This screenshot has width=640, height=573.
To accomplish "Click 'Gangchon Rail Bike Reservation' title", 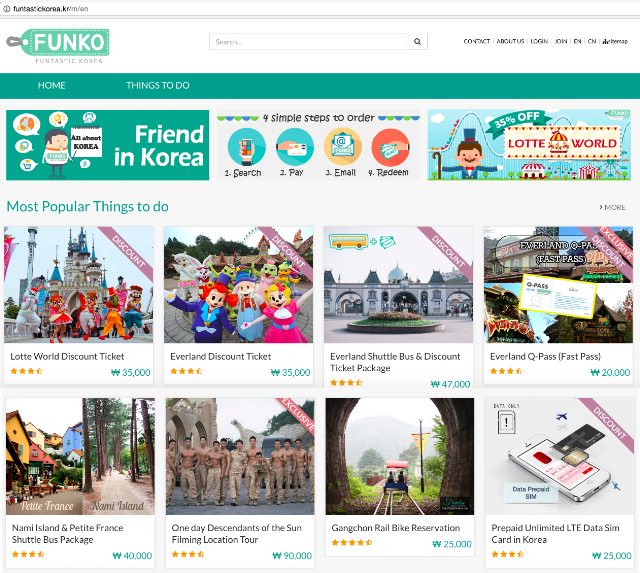I will pos(396,528).
